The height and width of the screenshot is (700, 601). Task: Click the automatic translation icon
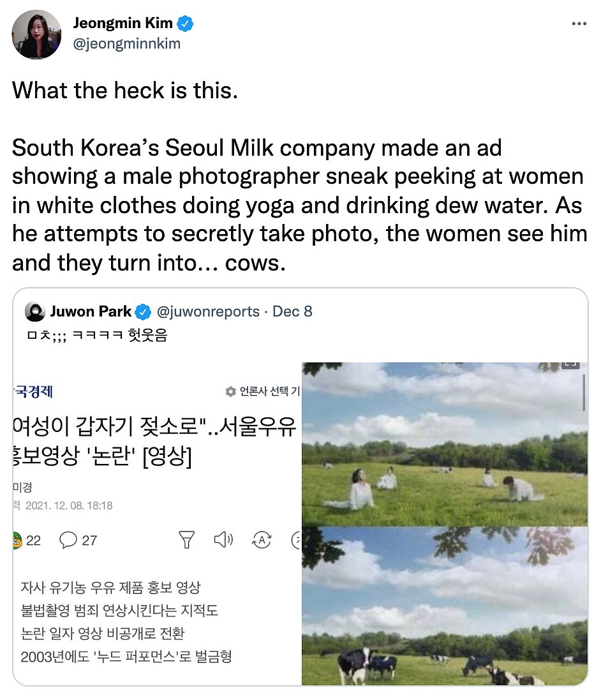261,540
